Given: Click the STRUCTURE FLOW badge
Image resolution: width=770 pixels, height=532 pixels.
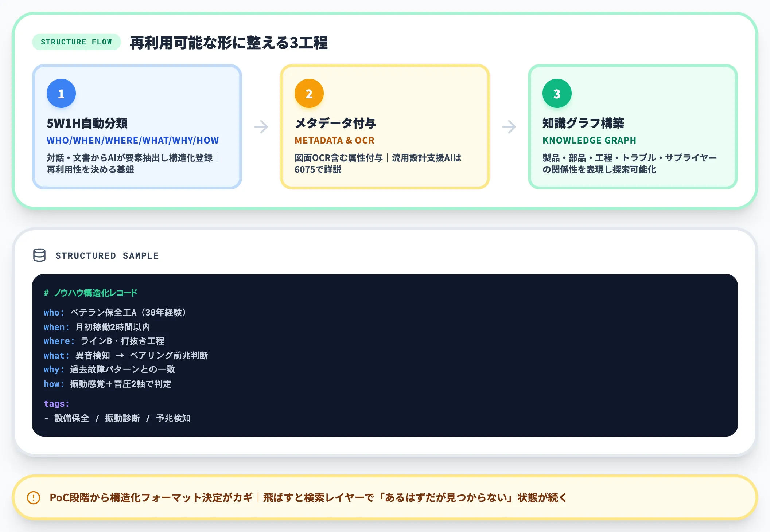Looking at the screenshot, I should coord(77,42).
